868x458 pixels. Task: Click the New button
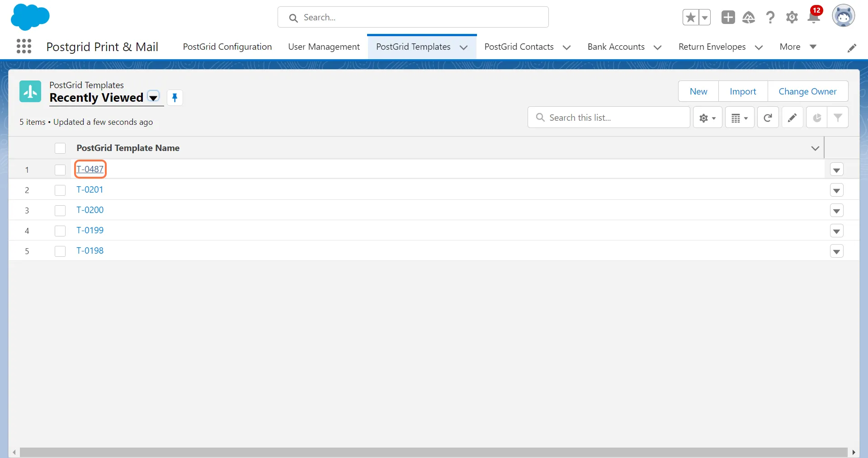[698, 91]
